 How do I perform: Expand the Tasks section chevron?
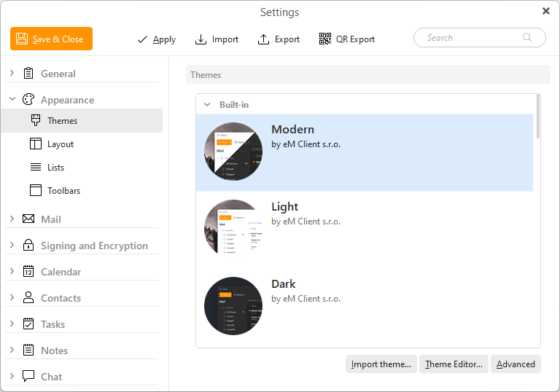pos(12,324)
